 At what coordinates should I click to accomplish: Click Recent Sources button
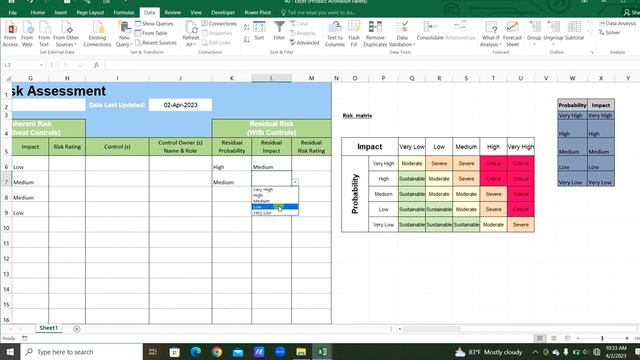click(x=156, y=42)
